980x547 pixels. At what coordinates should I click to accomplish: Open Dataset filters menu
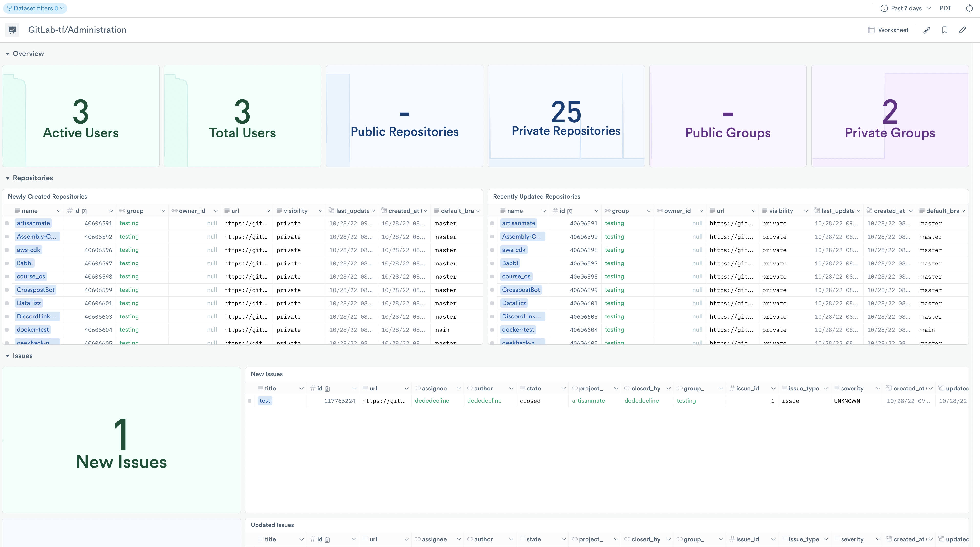[35, 8]
